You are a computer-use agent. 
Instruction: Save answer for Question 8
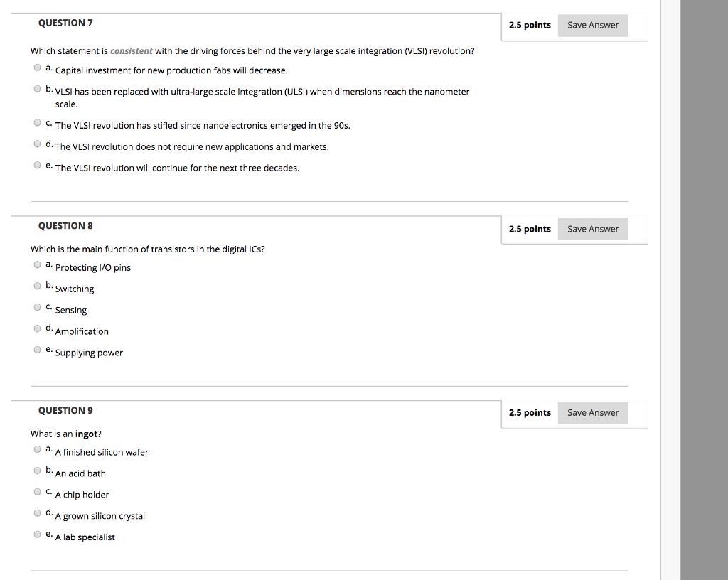[593, 229]
